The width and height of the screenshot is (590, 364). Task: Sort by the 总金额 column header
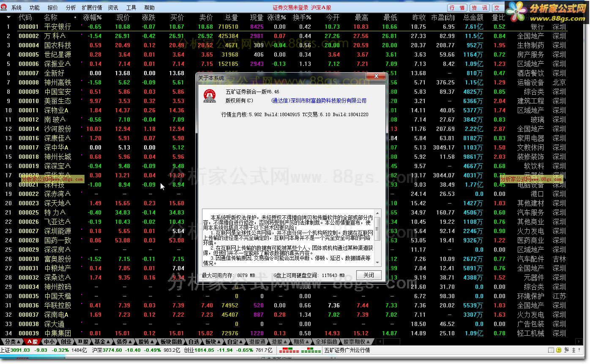473,17
